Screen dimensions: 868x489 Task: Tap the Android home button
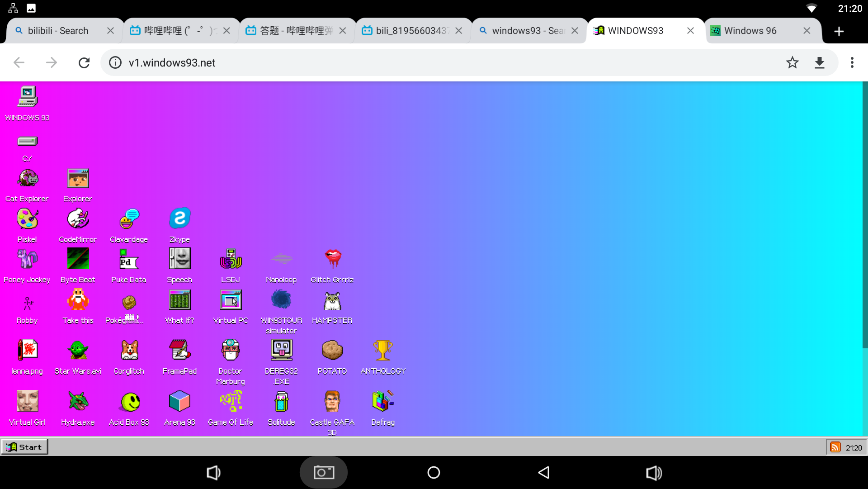(434, 473)
